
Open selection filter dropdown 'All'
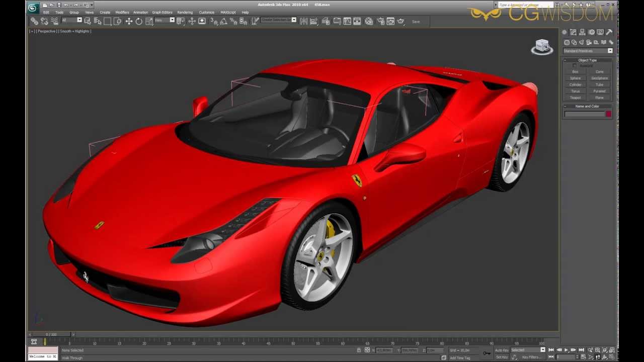[x=71, y=20]
